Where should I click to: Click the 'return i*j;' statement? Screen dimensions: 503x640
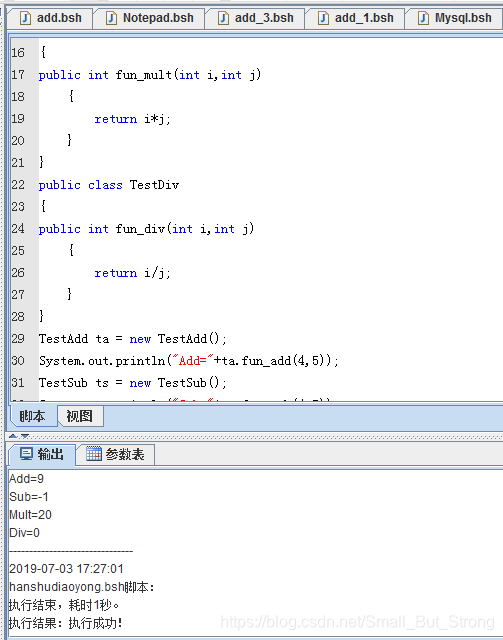[133, 119]
